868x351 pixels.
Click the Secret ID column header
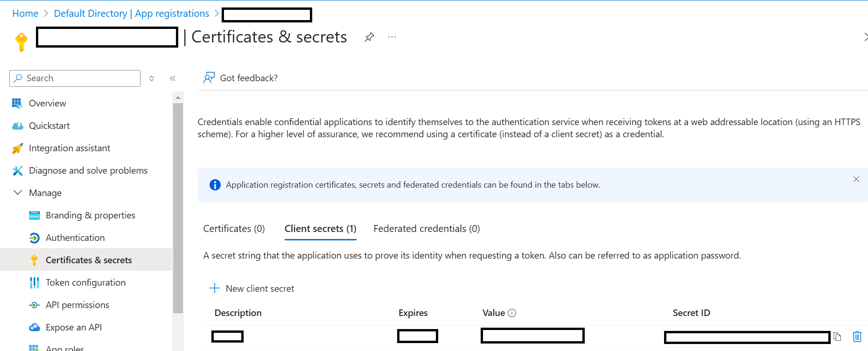click(x=692, y=313)
